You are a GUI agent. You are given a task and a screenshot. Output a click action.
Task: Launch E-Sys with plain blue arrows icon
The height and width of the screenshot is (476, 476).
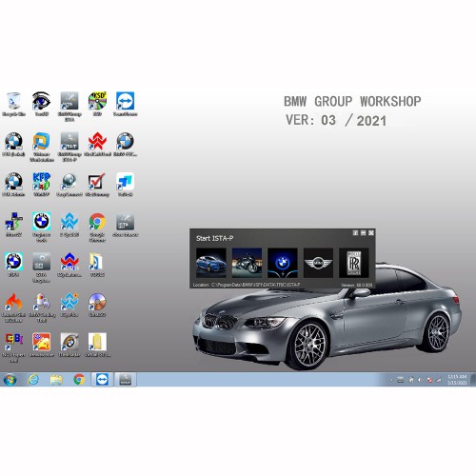(69, 225)
